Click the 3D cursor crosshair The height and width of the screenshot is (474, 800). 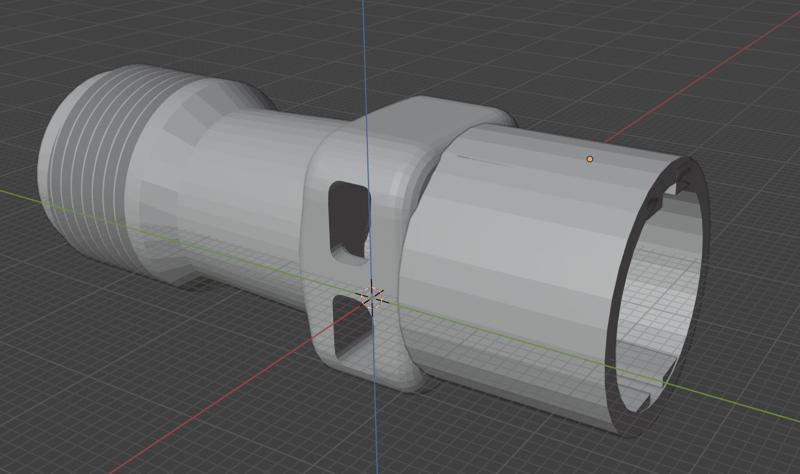pos(372,296)
